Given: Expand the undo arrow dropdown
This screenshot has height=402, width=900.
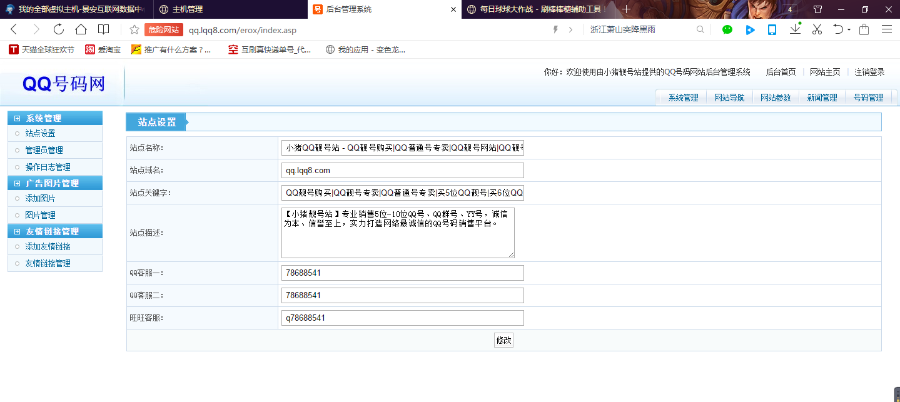Looking at the screenshot, I should [849, 30].
